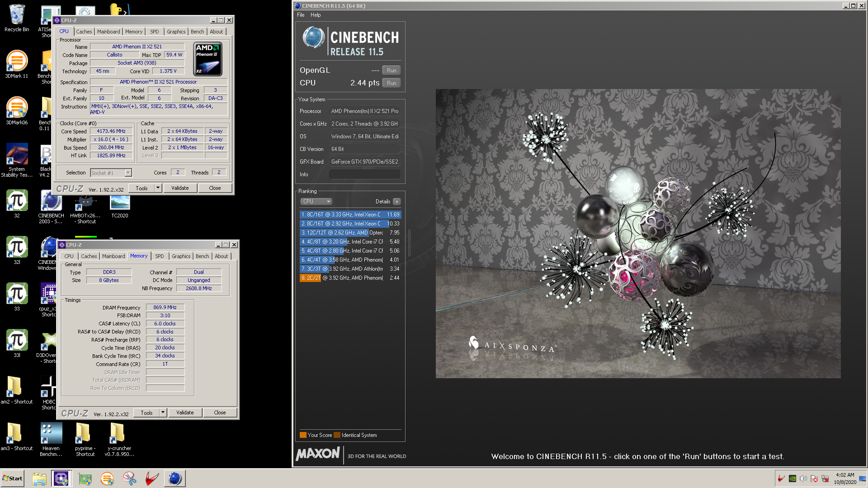The width and height of the screenshot is (868, 488).
Task: Select ranking row 8 2C/2T 2.44
Action: click(x=350, y=278)
